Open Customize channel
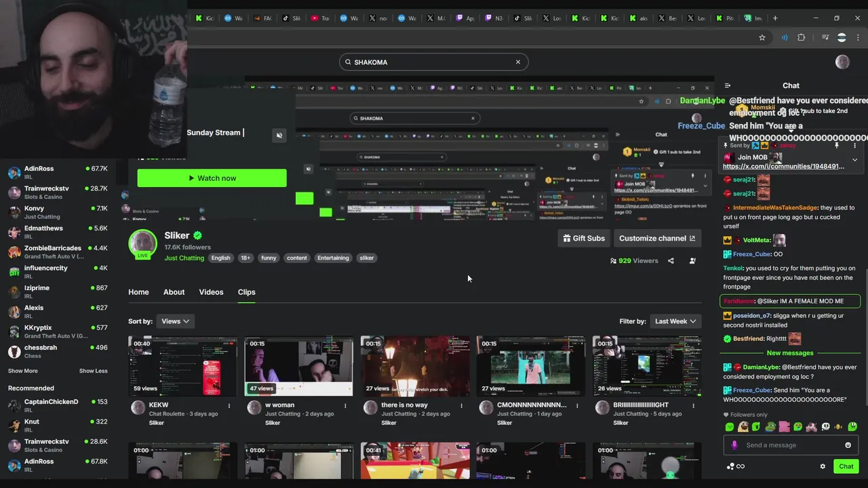Viewport: 868px width, 488px height. (x=657, y=239)
